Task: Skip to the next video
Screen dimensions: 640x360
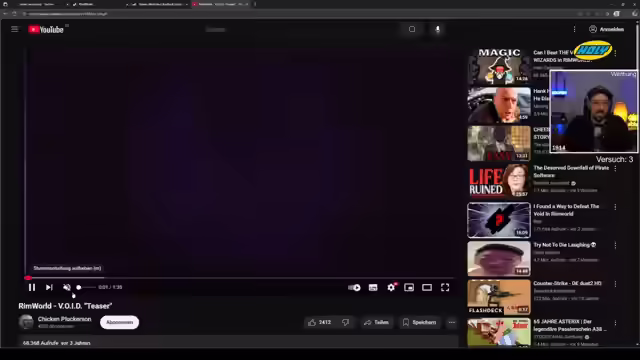Action: tap(49, 287)
